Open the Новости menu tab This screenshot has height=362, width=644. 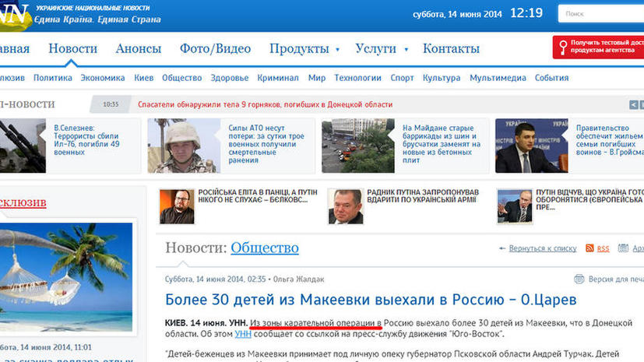click(72, 48)
